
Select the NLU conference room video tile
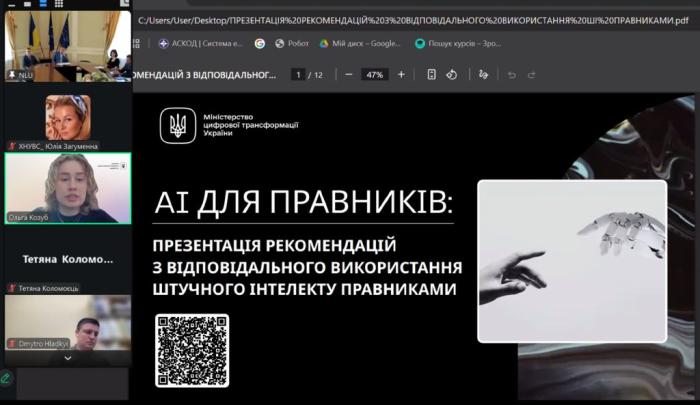67,44
